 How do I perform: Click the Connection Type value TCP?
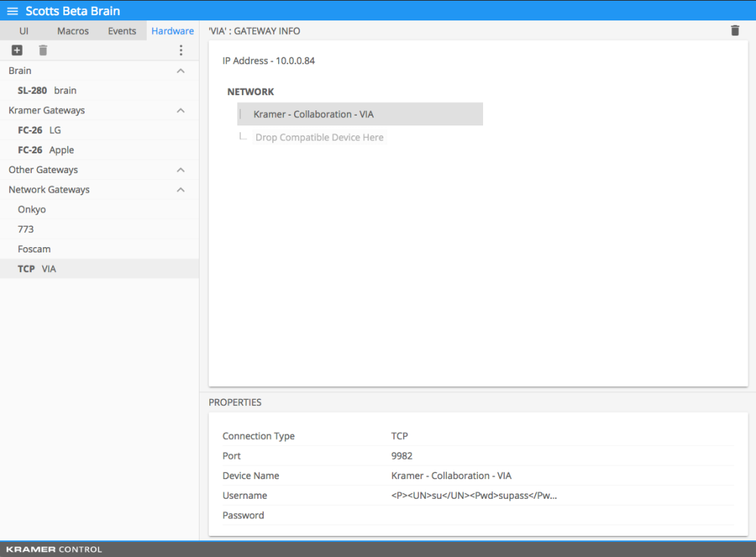coord(399,436)
